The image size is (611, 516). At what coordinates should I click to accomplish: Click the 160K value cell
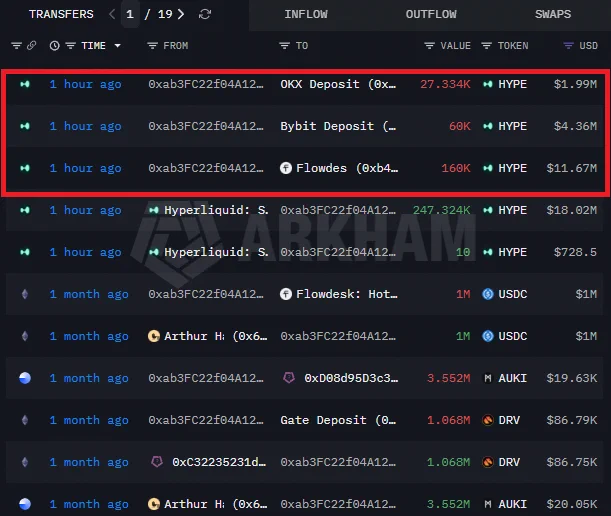click(x=456, y=168)
